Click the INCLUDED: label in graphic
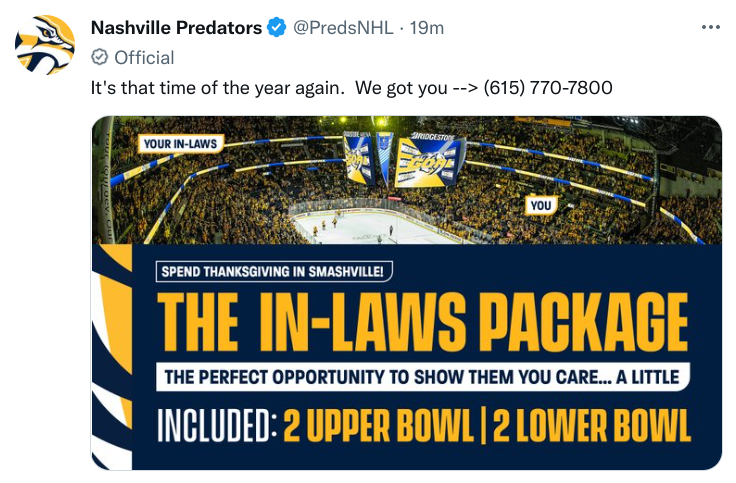736x483 pixels. coord(217,426)
